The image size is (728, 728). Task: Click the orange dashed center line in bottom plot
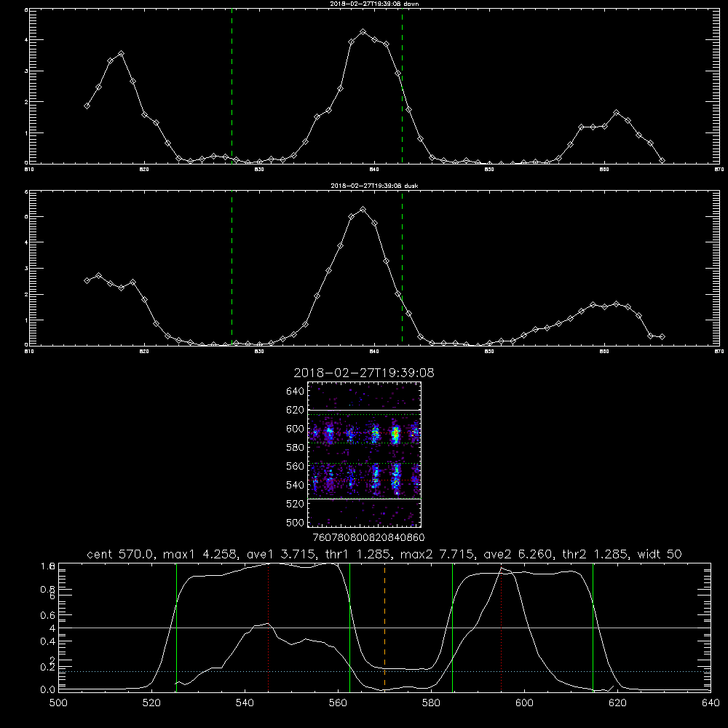click(x=385, y=627)
